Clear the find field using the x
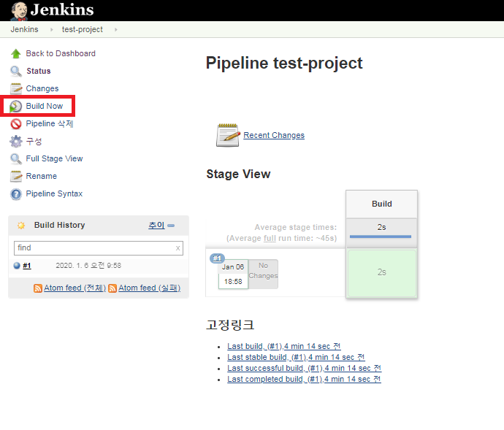This screenshot has width=504, height=430. (x=177, y=248)
